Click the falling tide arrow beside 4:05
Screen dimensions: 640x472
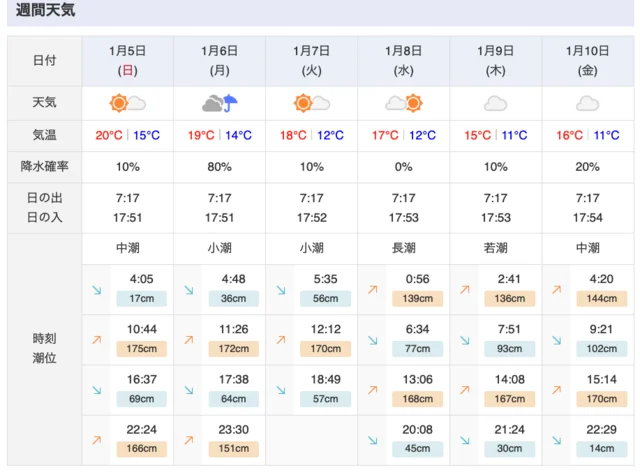(x=97, y=290)
